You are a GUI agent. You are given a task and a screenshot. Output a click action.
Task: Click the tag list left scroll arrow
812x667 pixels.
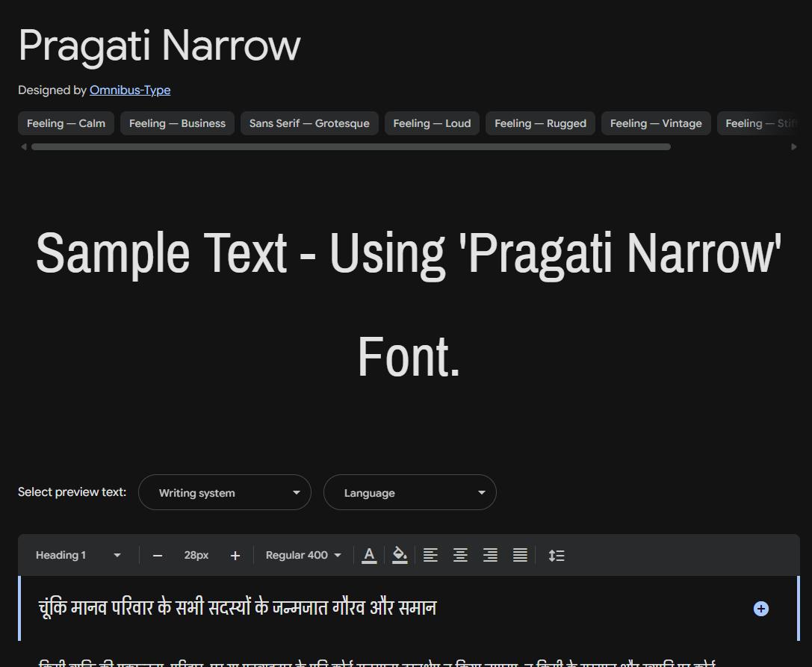tap(23, 147)
